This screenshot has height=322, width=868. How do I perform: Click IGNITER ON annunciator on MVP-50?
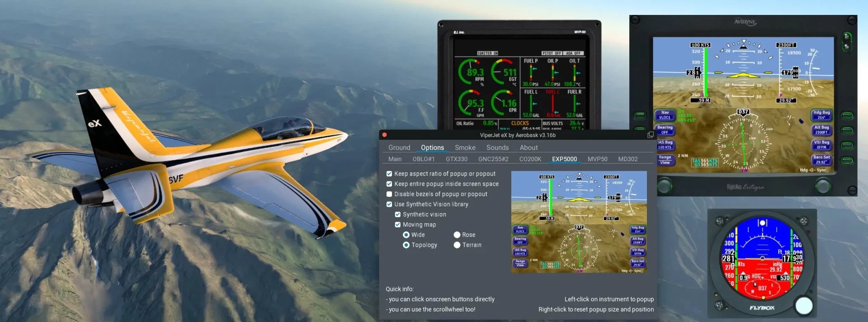tap(487, 53)
